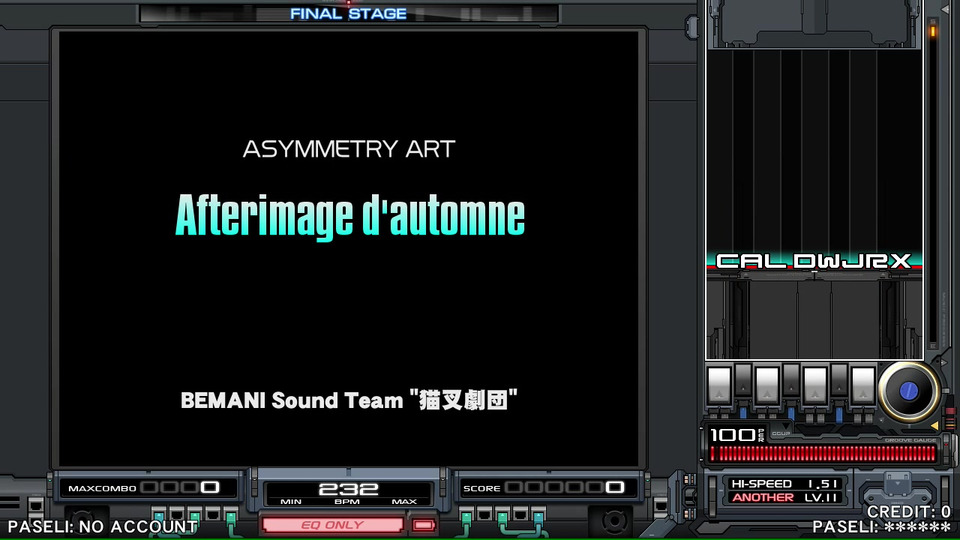
Task: Click the BEMANI Sound Team artist line
Action: (x=349, y=400)
